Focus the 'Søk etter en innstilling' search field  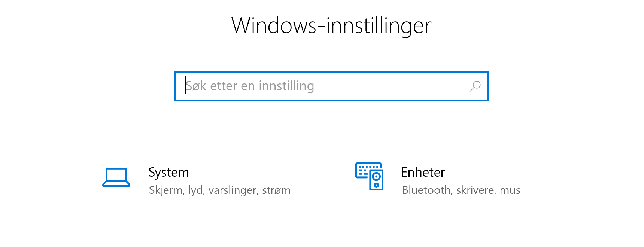click(x=322, y=86)
